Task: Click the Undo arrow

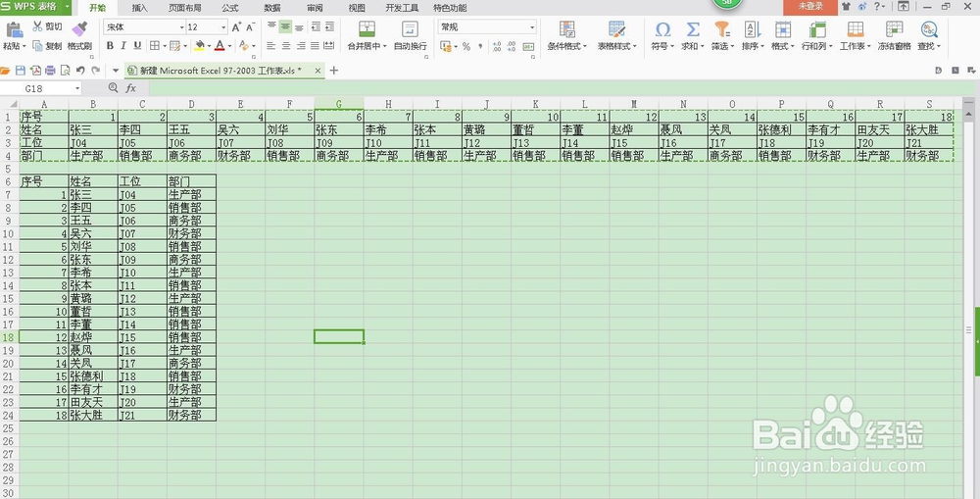Action: pos(80,71)
